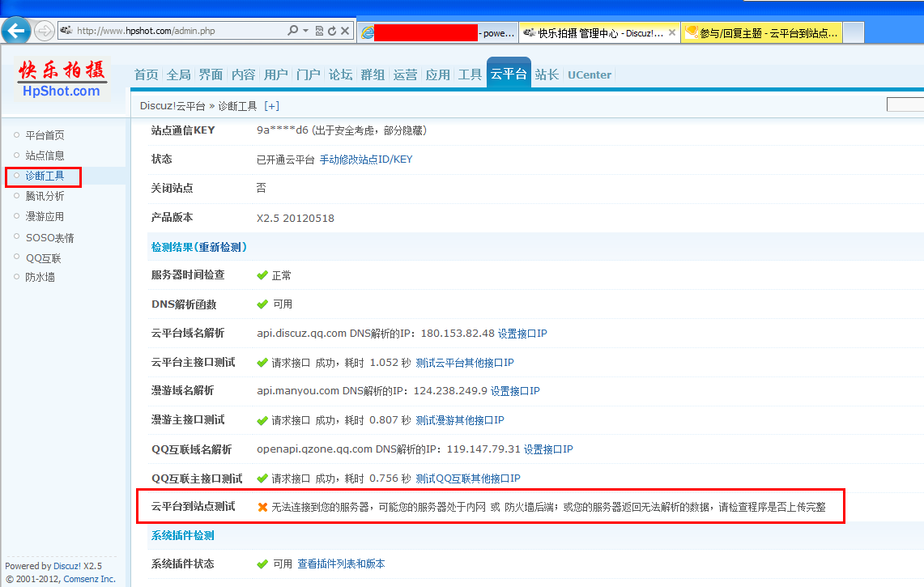The image size is (924, 587).
Task: Open the 应用 admin menu
Action: point(438,74)
